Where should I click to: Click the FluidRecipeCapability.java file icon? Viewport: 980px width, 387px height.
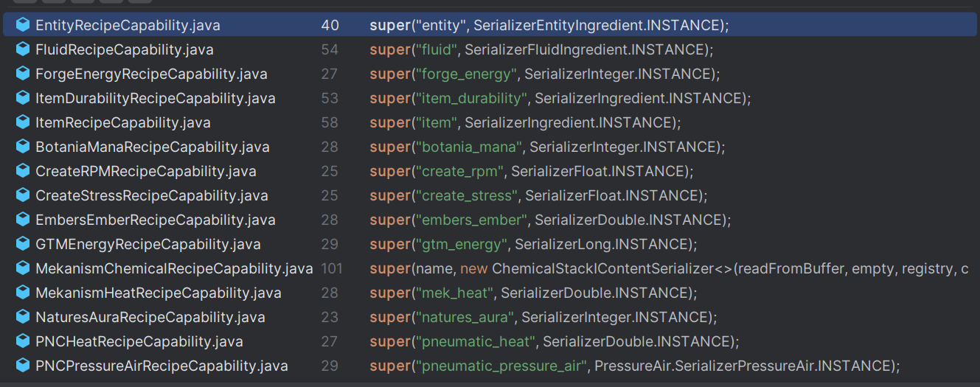point(23,49)
